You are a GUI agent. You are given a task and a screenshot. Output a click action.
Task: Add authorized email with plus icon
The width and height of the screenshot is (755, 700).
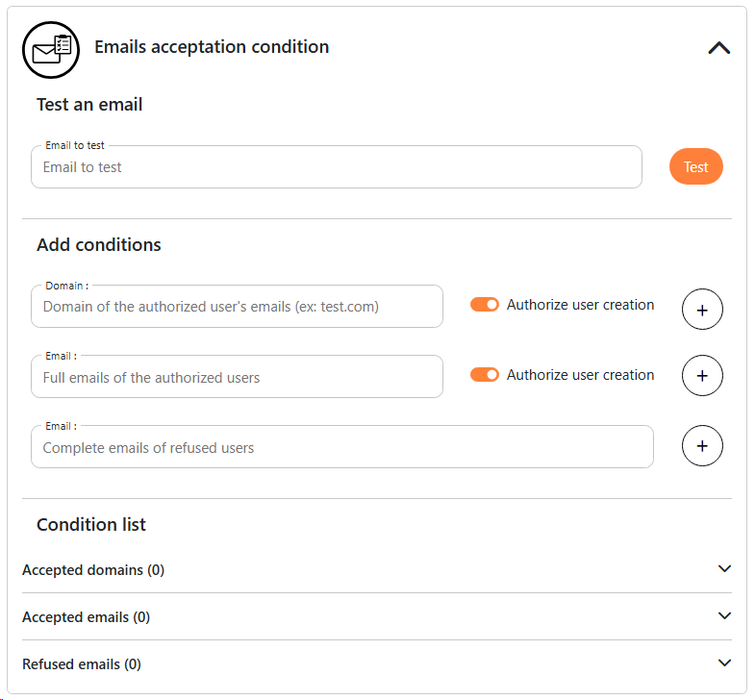point(702,376)
